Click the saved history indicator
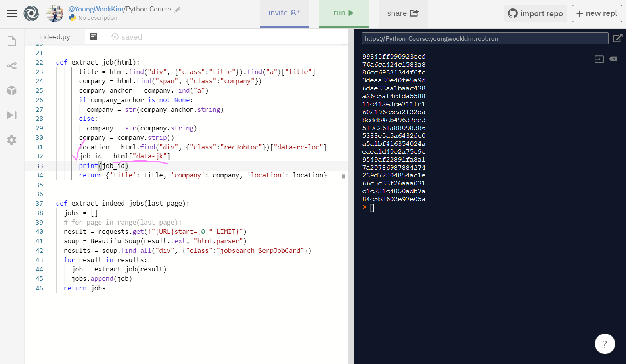Viewport: 626px width, 364px height. 126,37
